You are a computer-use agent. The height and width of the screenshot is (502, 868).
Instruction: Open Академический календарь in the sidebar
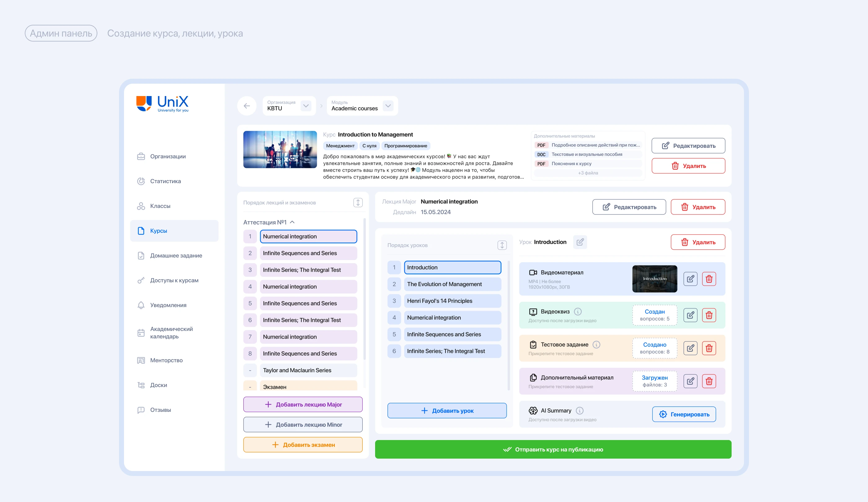(171, 332)
